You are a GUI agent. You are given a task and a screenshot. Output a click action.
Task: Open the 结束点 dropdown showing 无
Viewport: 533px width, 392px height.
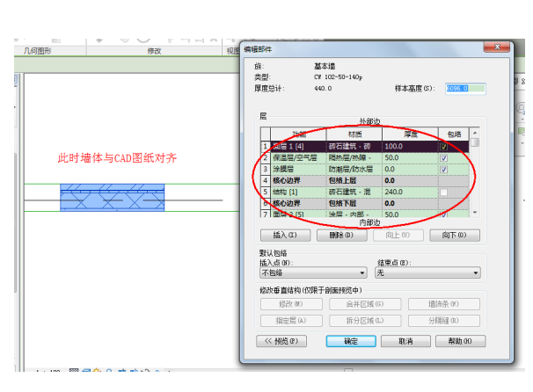[x=428, y=273]
